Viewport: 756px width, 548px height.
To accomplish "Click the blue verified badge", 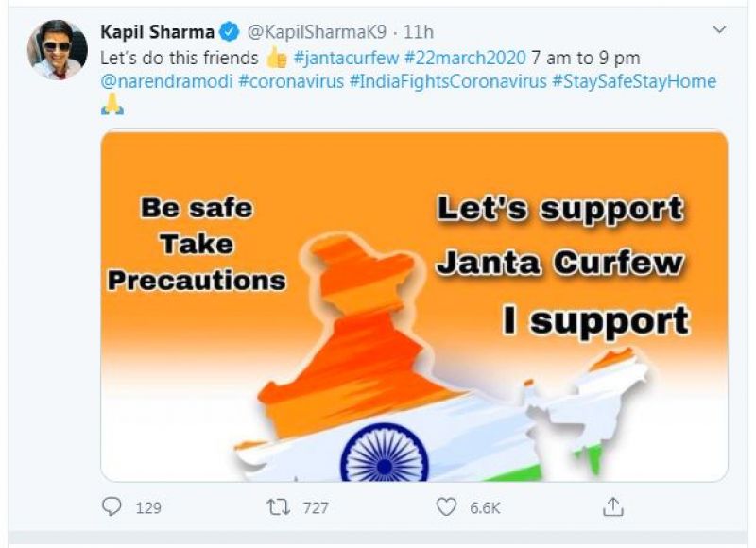I will click(230, 32).
